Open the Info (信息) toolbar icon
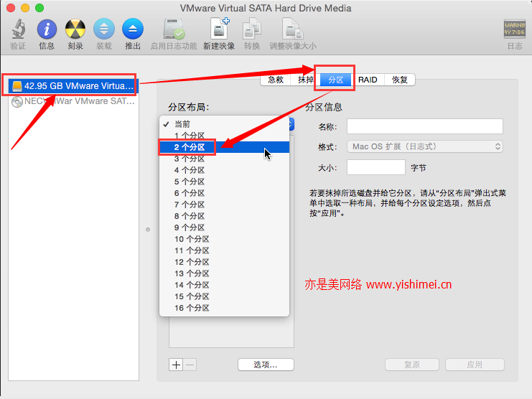This screenshot has width=532, height=399. (47, 29)
